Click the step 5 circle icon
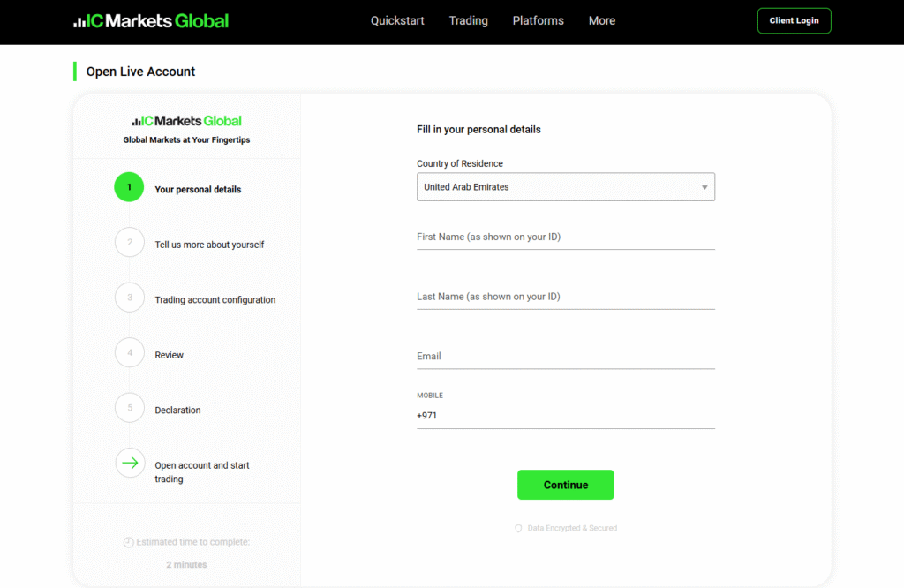Image resolution: width=904 pixels, height=588 pixels. 130,408
